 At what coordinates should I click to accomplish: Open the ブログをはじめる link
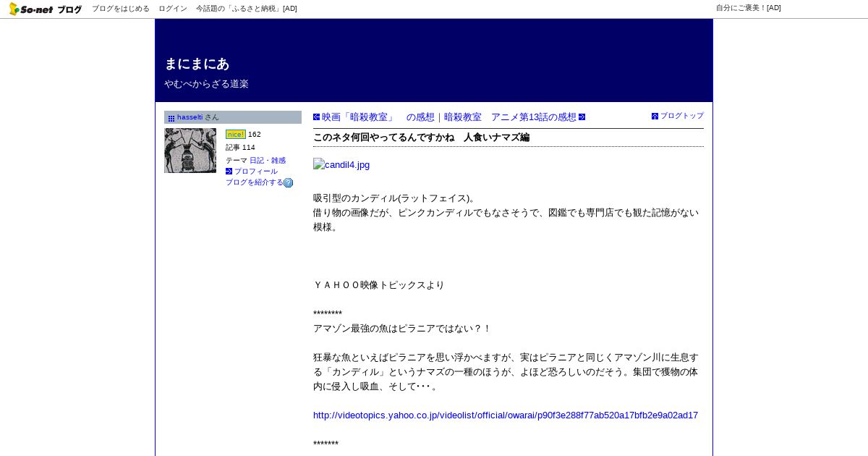(121, 9)
